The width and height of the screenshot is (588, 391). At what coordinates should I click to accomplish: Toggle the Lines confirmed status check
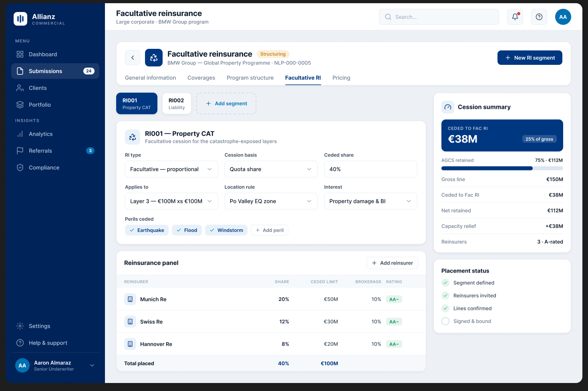click(445, 309)
